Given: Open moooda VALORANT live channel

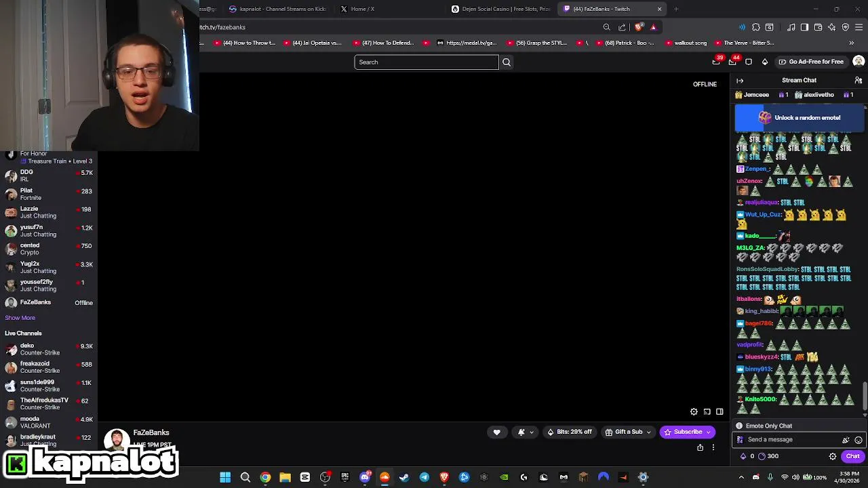Looking at the screenshot, I should (x=49, y=422).
